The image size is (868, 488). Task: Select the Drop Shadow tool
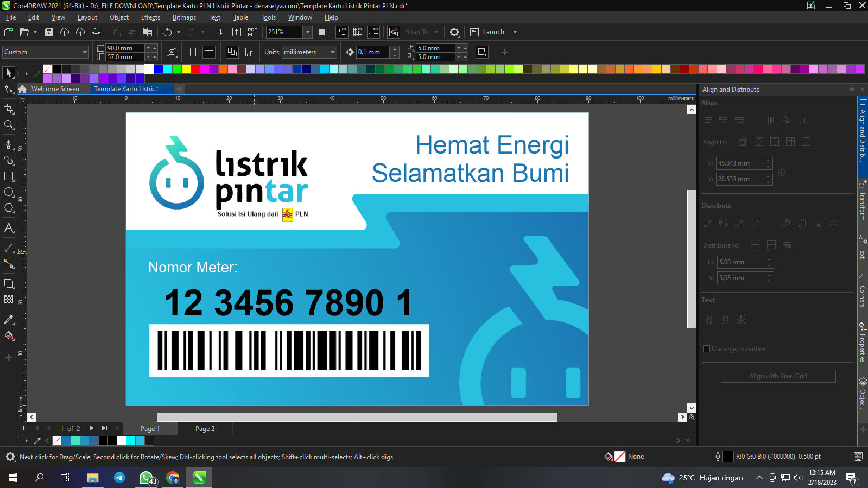click(9, 283)
